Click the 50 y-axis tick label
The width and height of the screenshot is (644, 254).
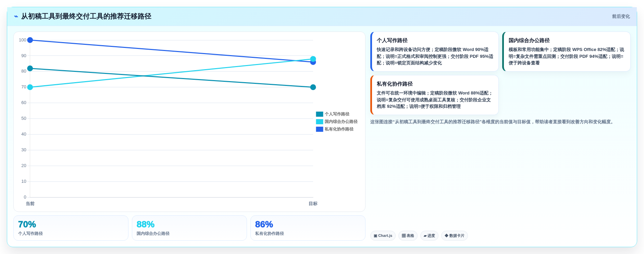pos(24,118)
